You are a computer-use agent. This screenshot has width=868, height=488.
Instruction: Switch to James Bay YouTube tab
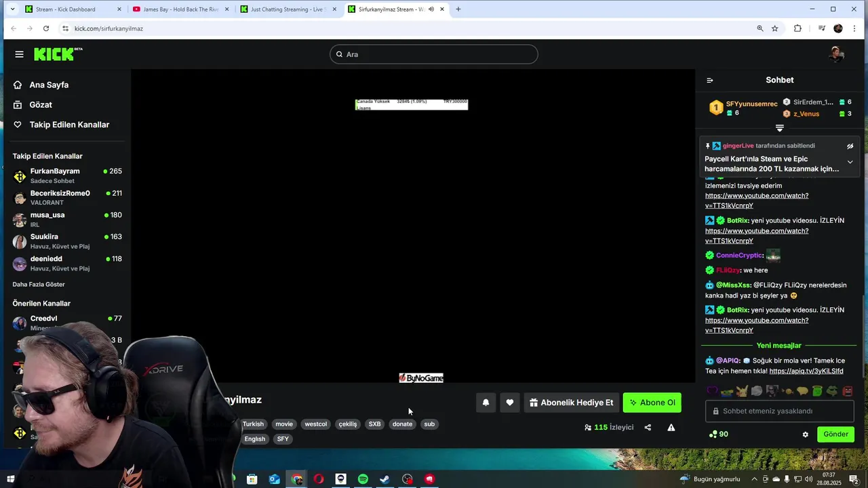click(181, 9)
